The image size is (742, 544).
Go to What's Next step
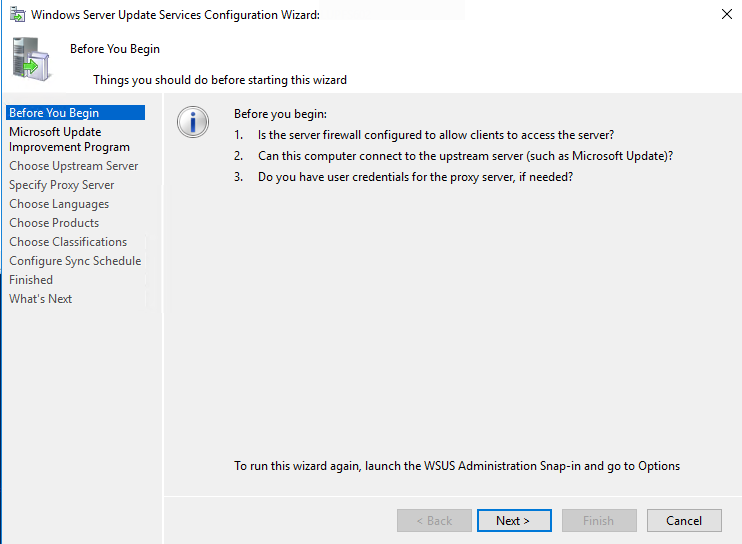41,298
